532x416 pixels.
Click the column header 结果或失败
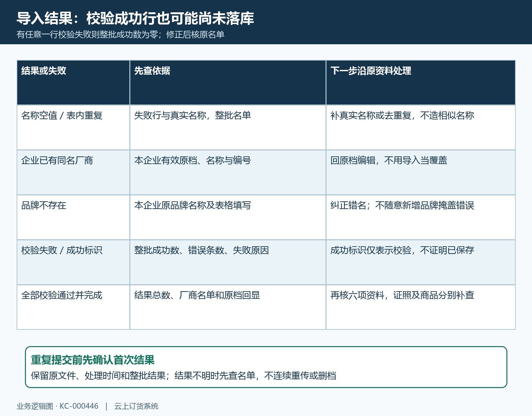point(73,83)
